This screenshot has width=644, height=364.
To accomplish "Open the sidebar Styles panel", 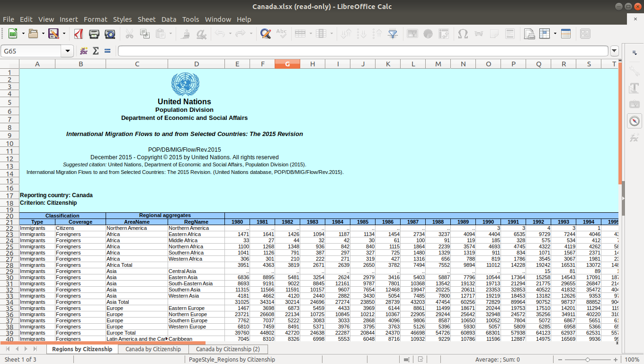I will pyautogui.click(x=635, y=88).
